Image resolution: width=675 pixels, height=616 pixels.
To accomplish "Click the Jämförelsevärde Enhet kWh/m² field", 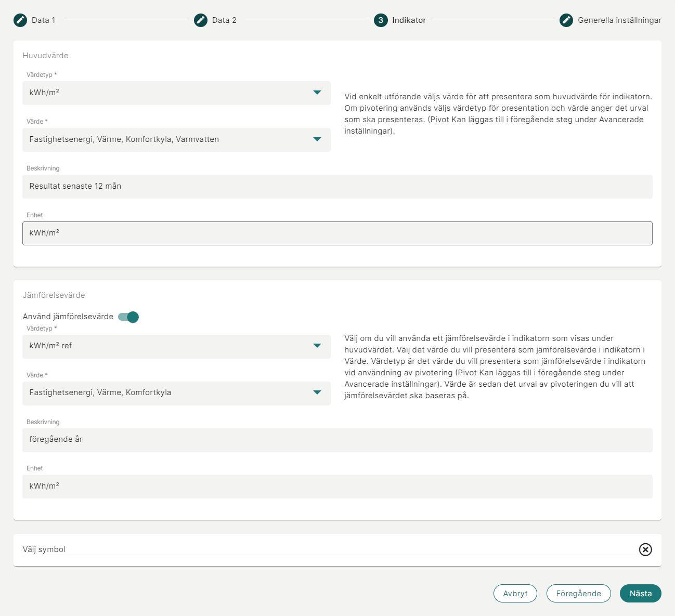I will click(x=337, y=487).
